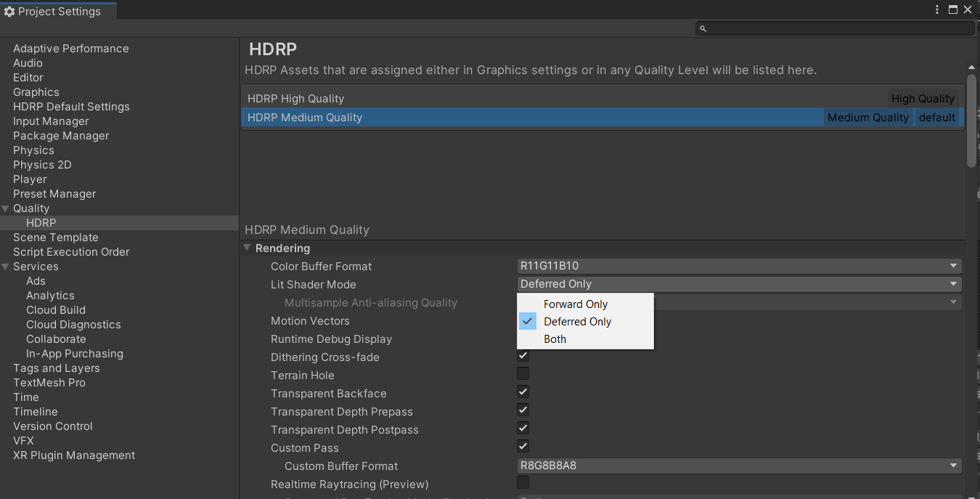Viewport: 980px width, 499px height.
Task: Open VFX settings
Action: (x=23, y=441)
